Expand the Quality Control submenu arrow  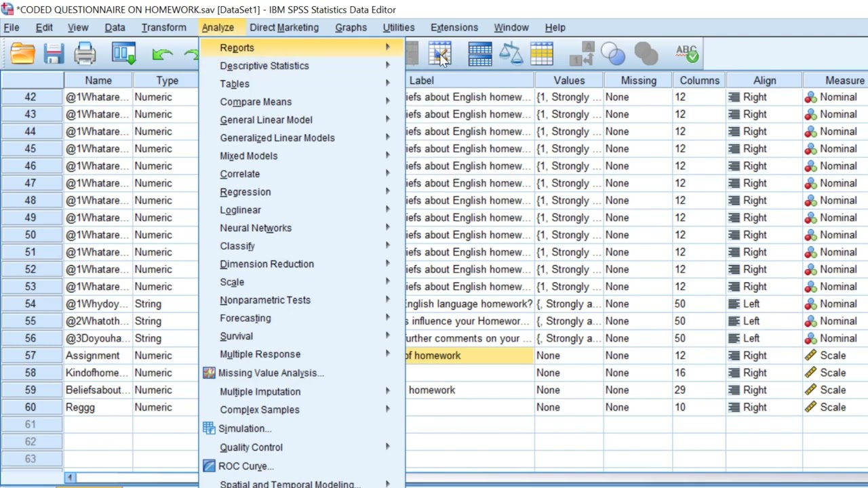tap(388, 447)
